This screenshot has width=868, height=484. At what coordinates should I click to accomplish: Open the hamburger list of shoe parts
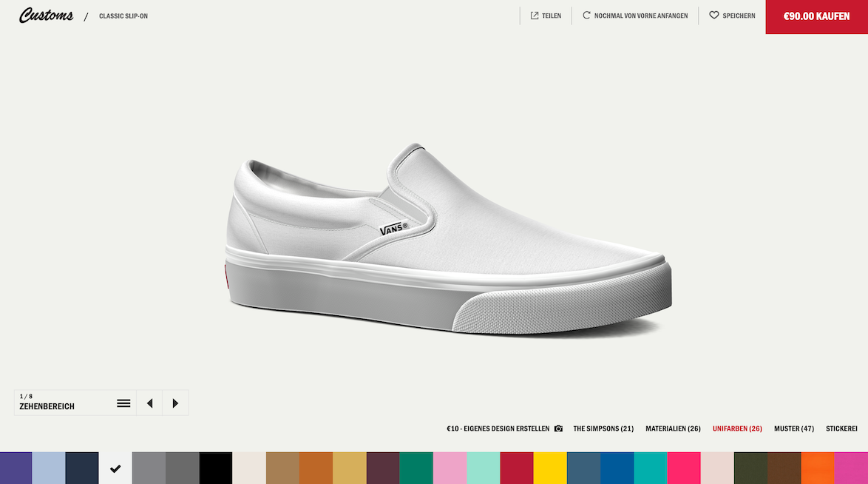coord(123,403)
